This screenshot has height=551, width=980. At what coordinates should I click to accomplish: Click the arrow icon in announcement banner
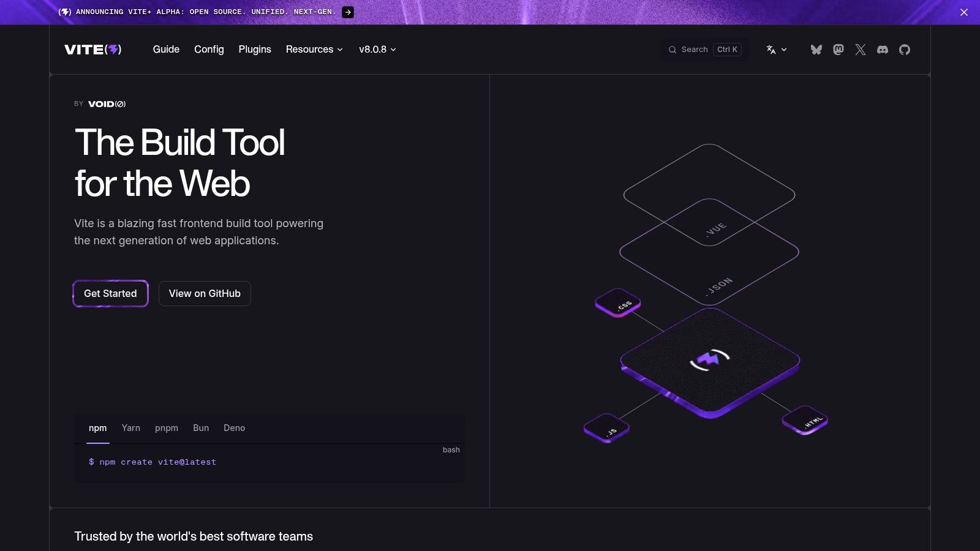[x=348, y=12]
